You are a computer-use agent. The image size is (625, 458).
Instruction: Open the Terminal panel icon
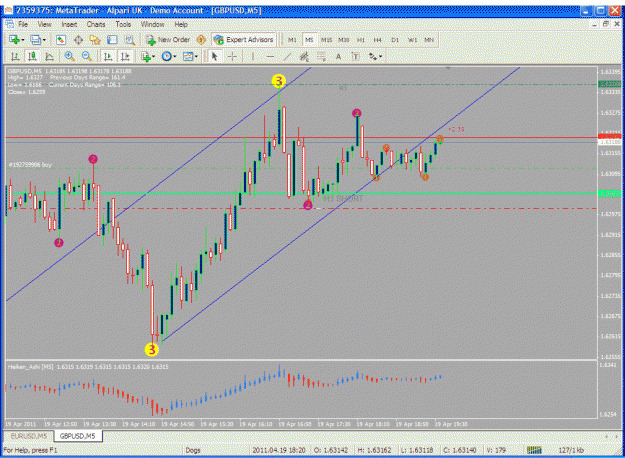click(112, 40)
